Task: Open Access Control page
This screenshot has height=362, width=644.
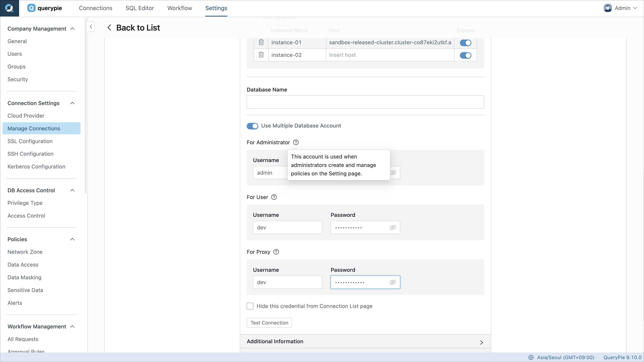Action: [x=26, y=216]
